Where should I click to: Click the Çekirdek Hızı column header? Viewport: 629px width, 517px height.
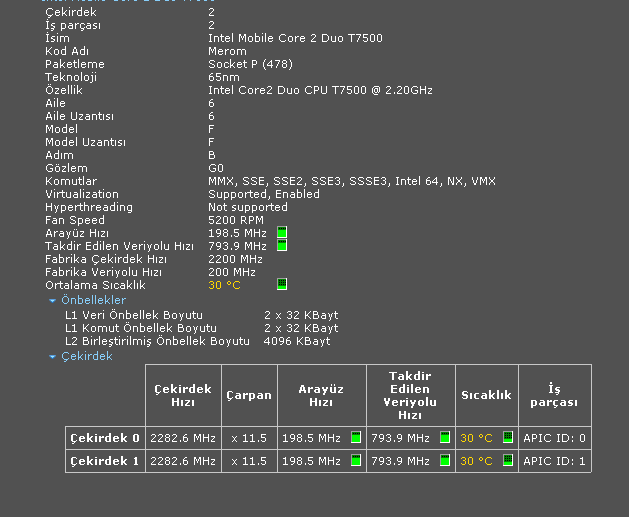(x=183, y=395)
